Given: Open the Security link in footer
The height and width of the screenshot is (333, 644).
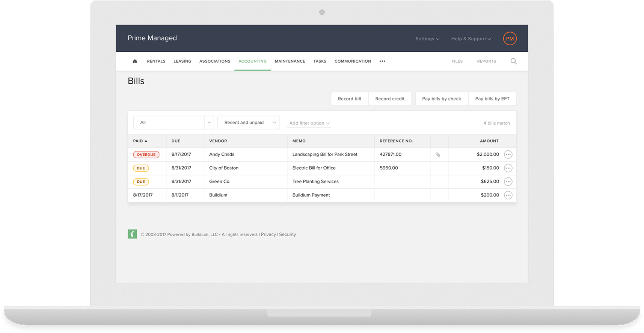Looking at the screenshot, I should pos(288,234).
